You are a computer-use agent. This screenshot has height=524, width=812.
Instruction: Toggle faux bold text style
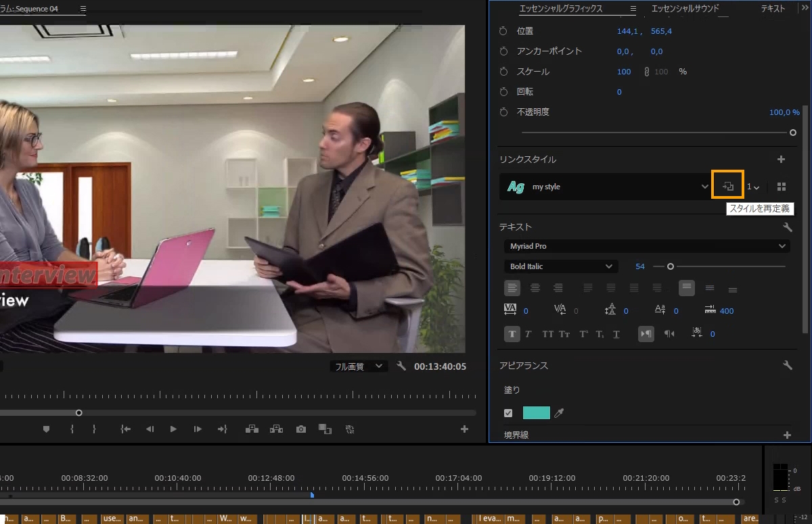512,334
